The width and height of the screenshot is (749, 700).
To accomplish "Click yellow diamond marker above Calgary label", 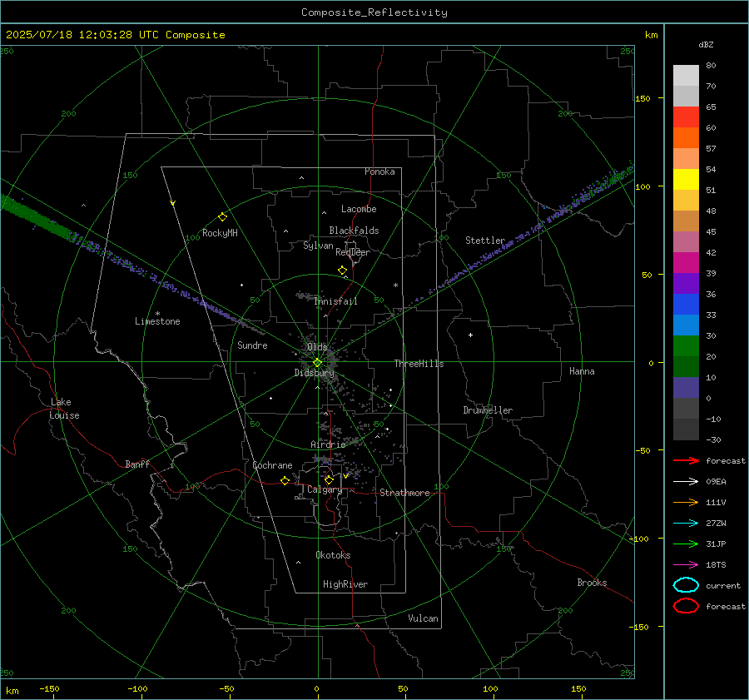I will 329,479.
